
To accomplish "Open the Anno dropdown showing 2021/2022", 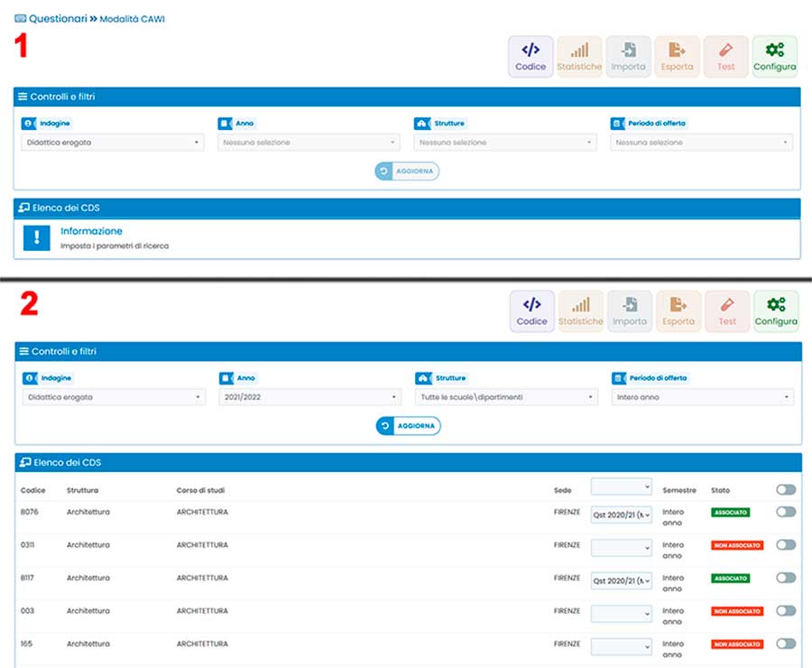I will (x=309, y=397).
